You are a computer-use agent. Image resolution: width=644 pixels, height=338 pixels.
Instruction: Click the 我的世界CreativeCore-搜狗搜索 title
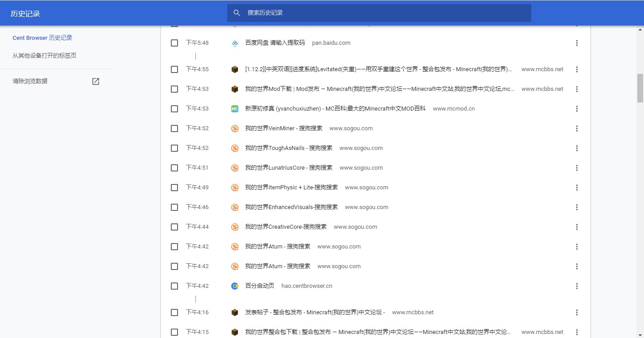click(x=286, y=227)
